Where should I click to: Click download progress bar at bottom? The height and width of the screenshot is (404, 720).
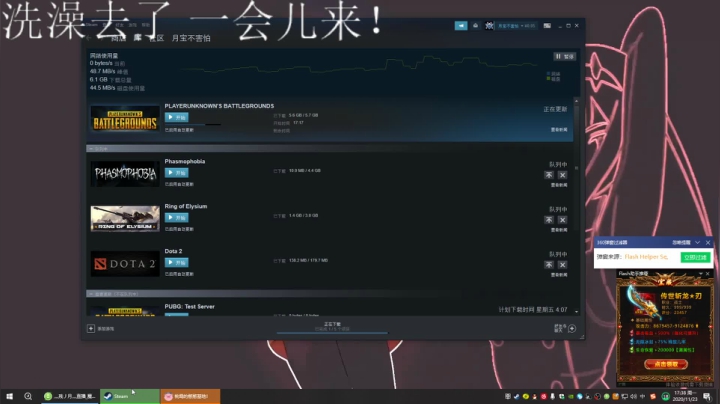point(332,332)
